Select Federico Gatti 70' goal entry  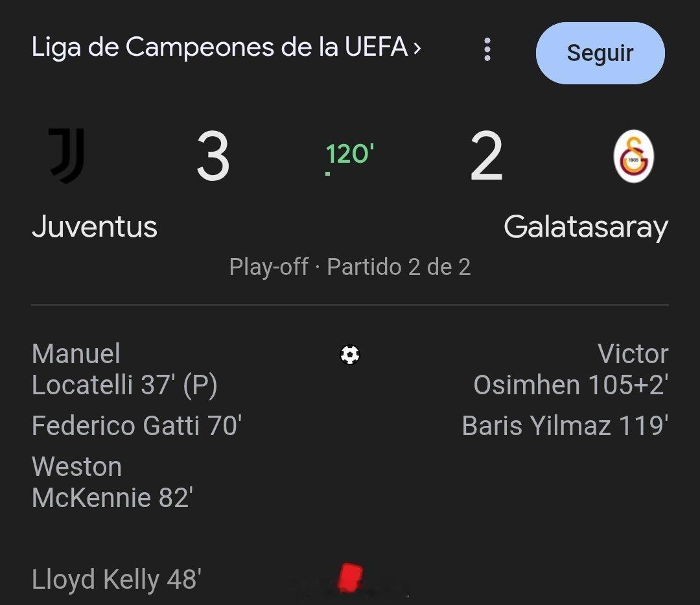click(137, 426)
